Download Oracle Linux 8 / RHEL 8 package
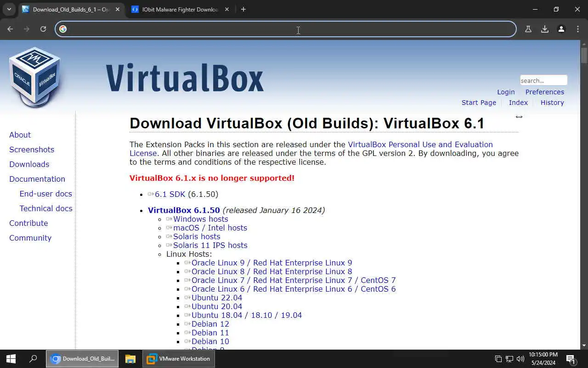This screenshot has width=588, height=368. click(272, 271)
